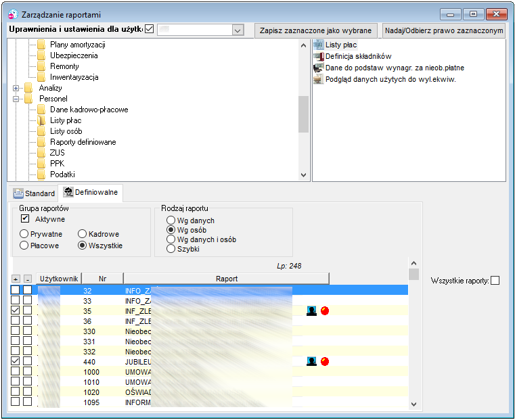Screen dimensions: 515x420
Task: Select the Kadrowe radio button
Action: (82, 234)
